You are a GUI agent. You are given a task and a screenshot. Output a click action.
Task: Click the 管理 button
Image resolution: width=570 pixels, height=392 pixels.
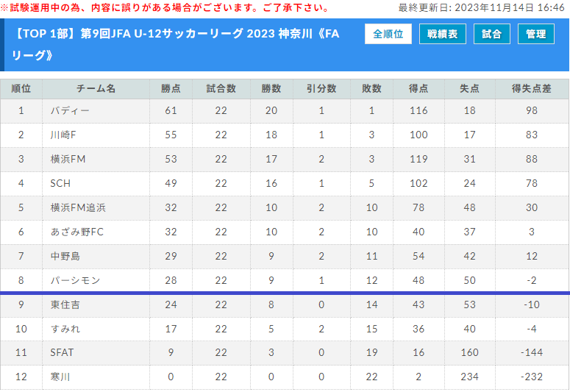click(536, 34)
